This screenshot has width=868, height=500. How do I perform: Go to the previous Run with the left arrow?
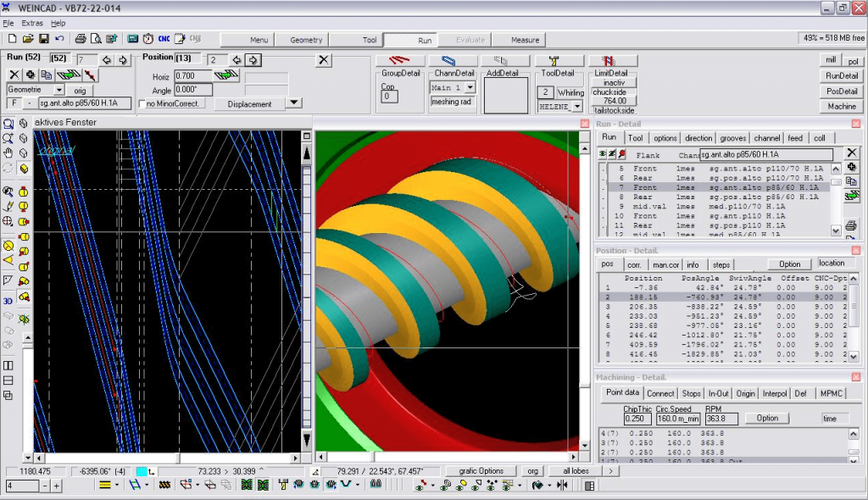(x=106, y=60)
